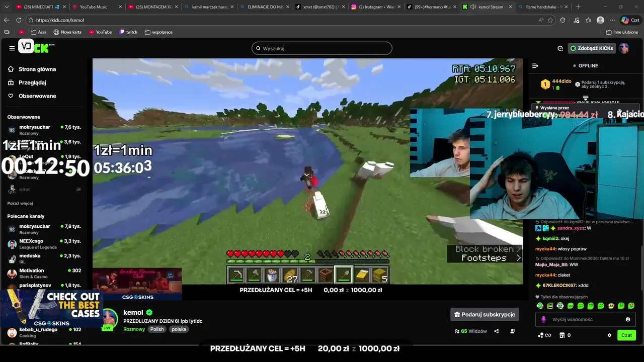Open NEEXcsgo recommended channel
The width and height of the screenshot is (644, 362).
(44, 244)
